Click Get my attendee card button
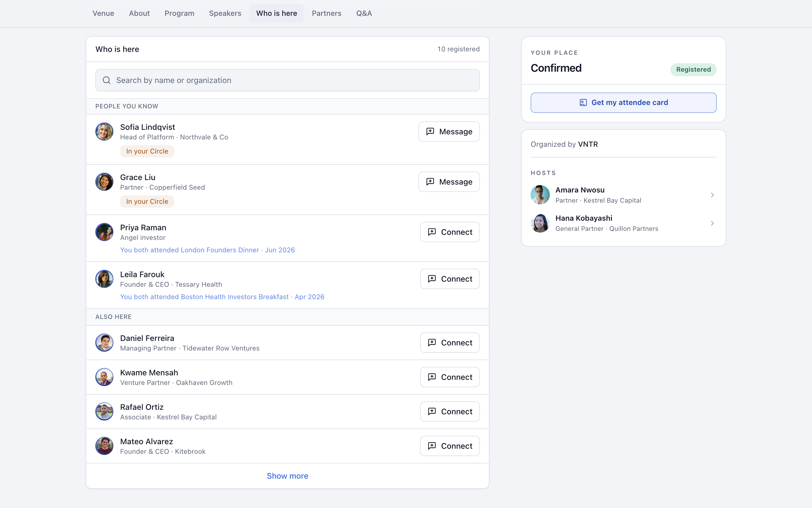Screen dimensions: 812x508 [623, 102]
